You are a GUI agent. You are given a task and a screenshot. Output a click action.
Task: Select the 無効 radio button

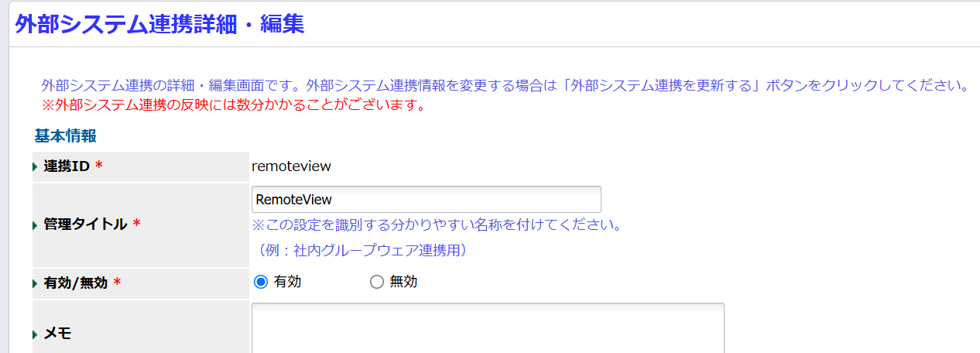[x=377, y=282]
